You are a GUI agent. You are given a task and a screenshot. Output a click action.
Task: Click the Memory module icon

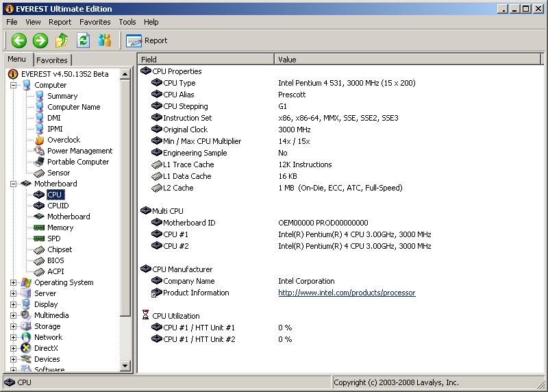[39, 228]
